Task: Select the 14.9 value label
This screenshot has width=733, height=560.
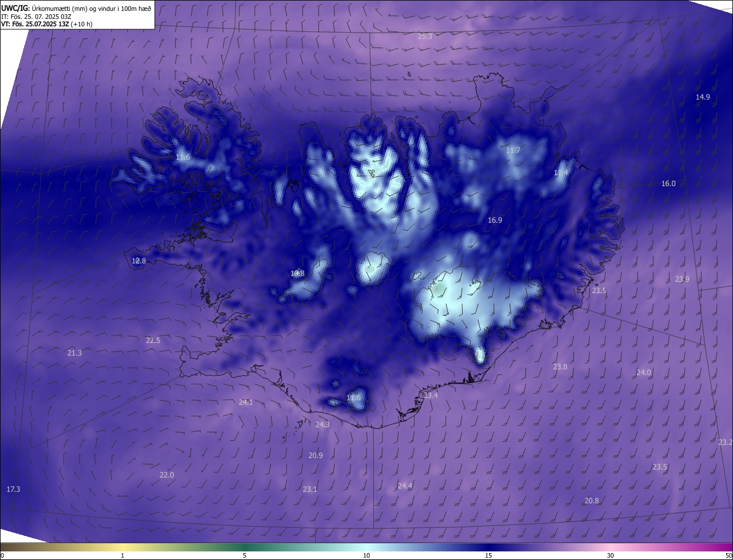Action: 703,97
